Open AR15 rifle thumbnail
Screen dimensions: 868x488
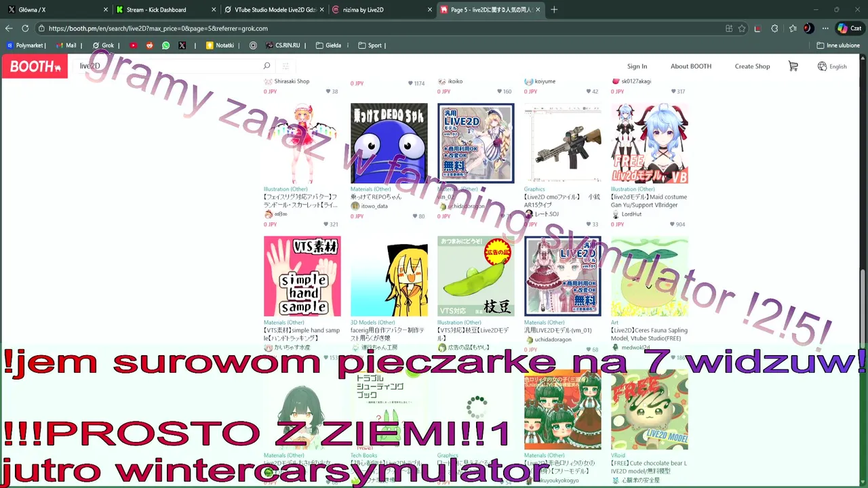pyautogui.click(x=563, y=143)
